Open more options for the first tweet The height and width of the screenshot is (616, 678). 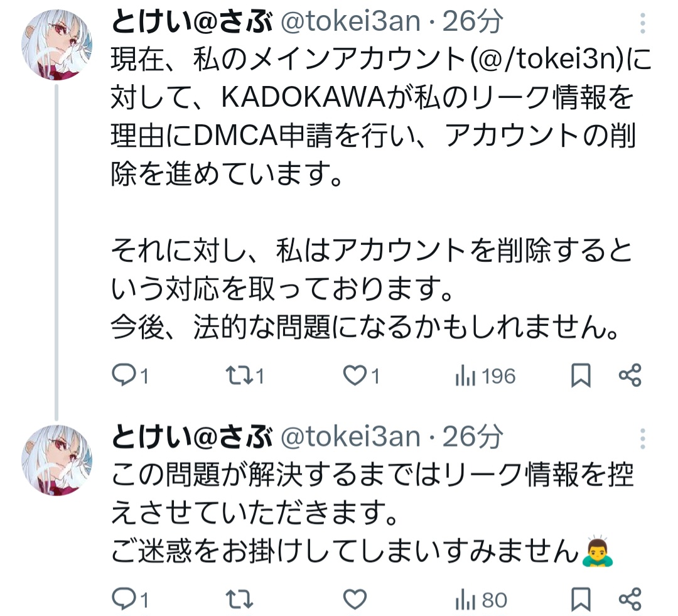tap(642, 24)
